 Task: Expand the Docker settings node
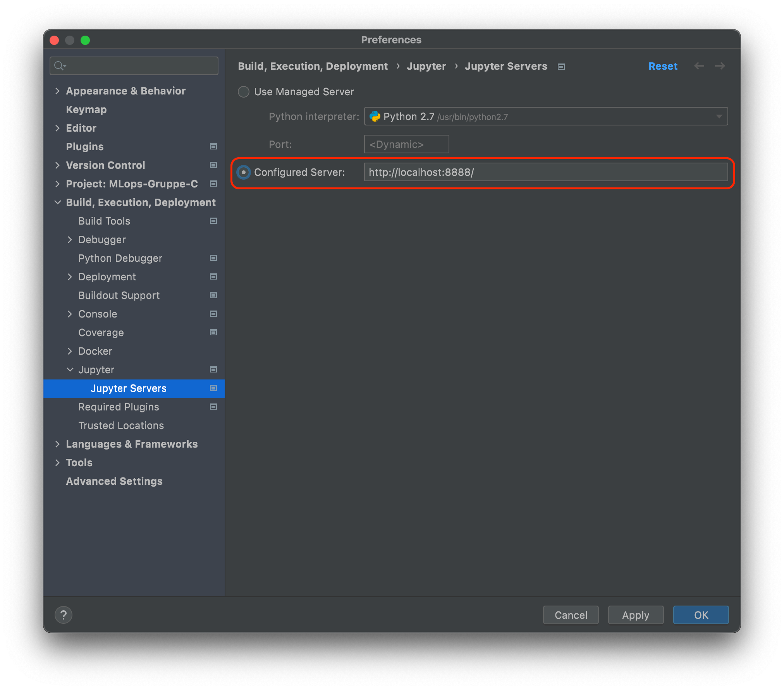click(70, 351)
